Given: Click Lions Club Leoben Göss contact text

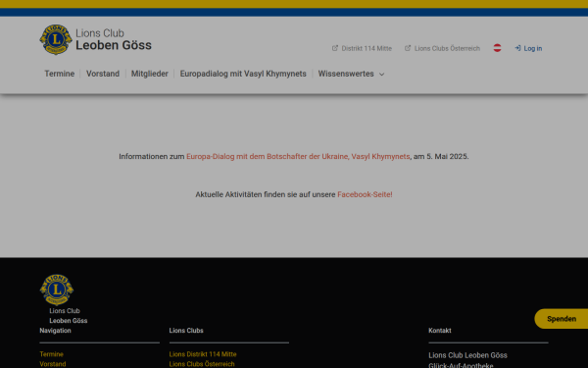Looking at the screenshot, I should 467,355.
